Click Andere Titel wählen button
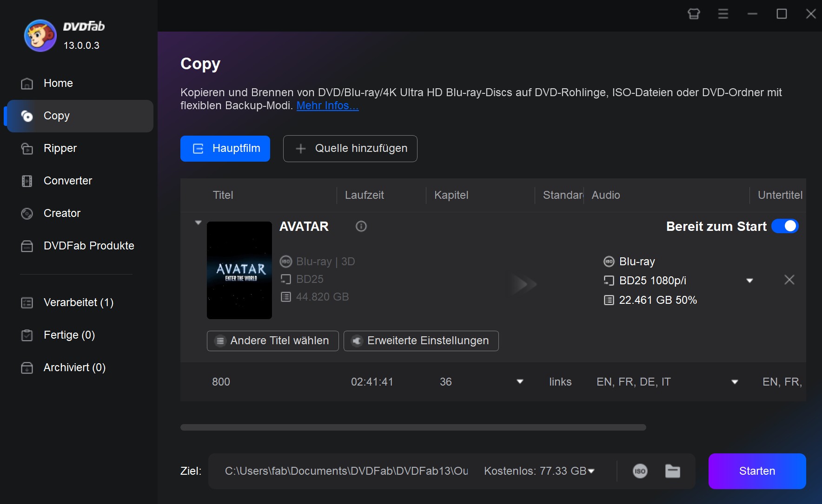The width and height of the screenshot is (822, 504). pos(272,341)
